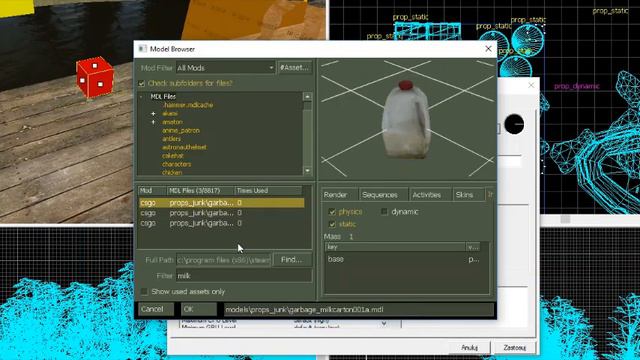Click the Find... button
This screenshot has width=640, height=360.
(291, 260)
